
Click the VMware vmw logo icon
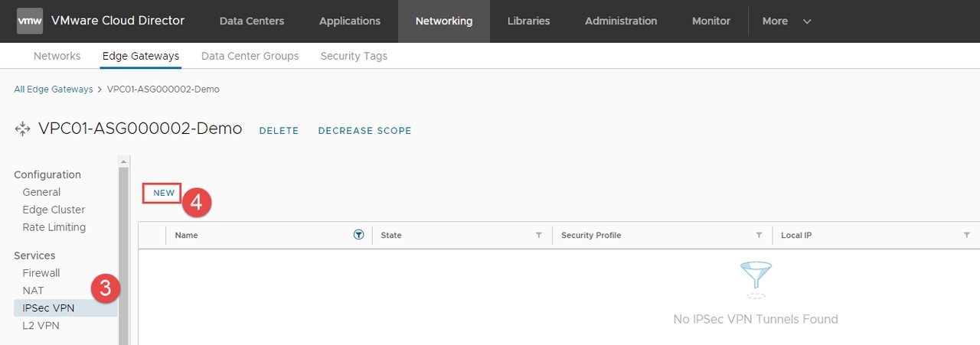click(x=30, y=21)
